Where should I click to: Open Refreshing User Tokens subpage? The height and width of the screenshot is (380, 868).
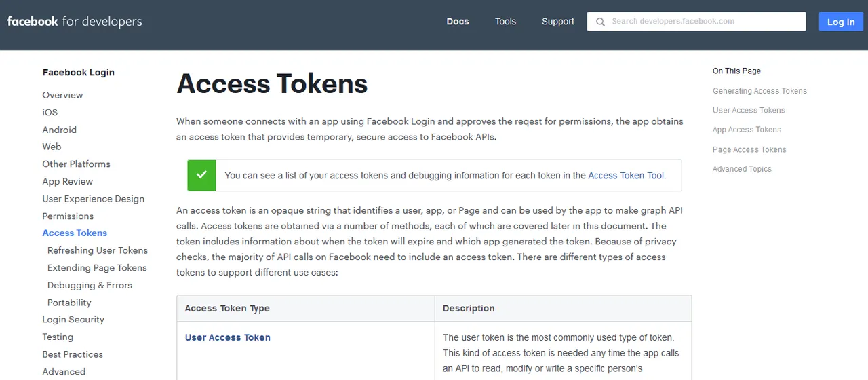98,250
